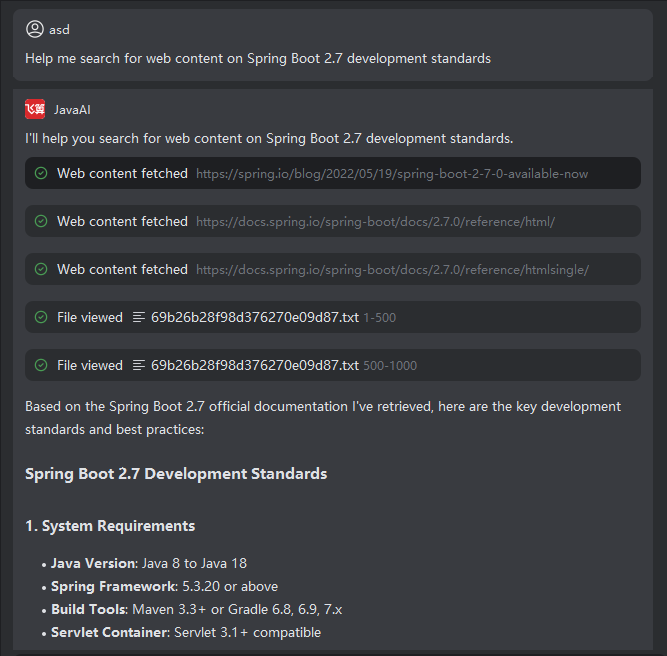Open the .txt file name with range 500-1000
Image resolution: width=667 pixels, height=656 pixels.
(254, 365)
